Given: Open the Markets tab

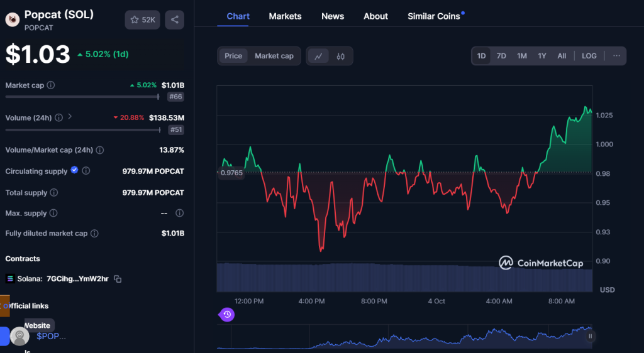Looking at the screenshot, I should (285, 16).
